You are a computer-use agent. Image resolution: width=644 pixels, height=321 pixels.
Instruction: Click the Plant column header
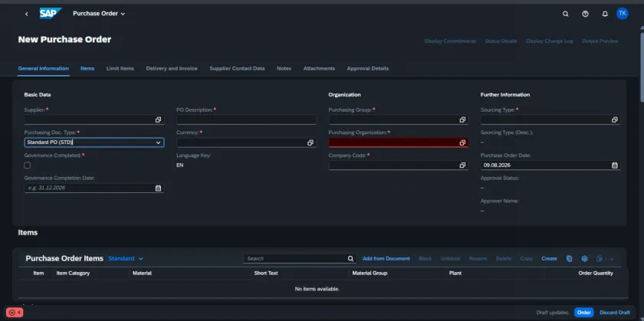[455, 273]
